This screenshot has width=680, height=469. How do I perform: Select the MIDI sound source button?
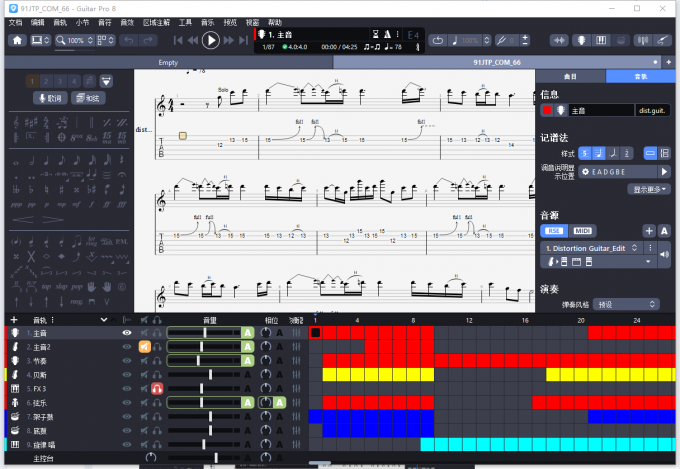point(581,231)
